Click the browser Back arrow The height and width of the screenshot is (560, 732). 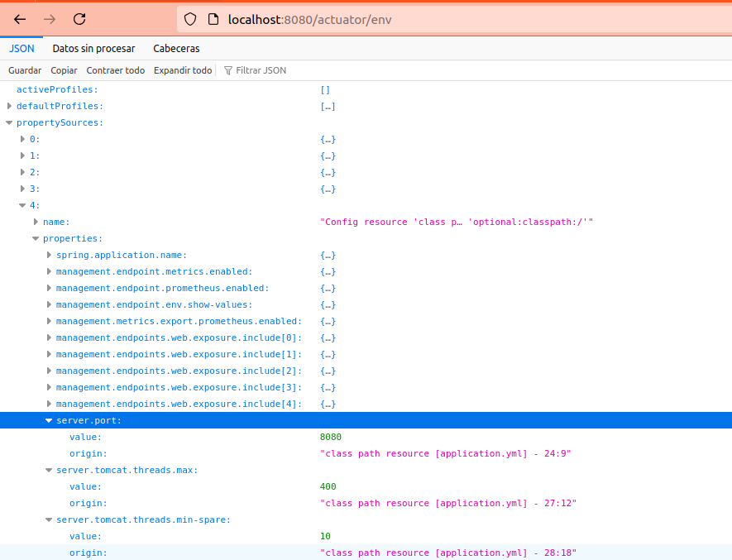20,19
